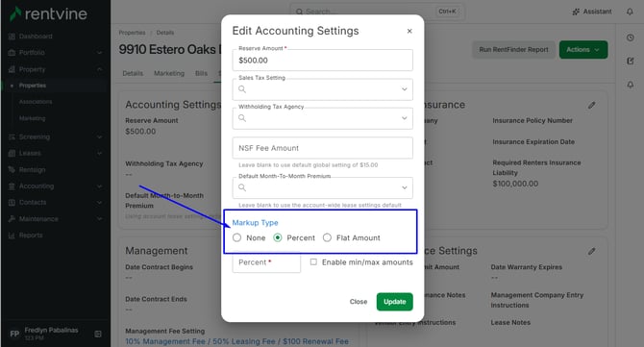The width and height of the screenshot is (644, 347).
Task: Enable min/max amounts checkbox
Action: tap(313, 262)
